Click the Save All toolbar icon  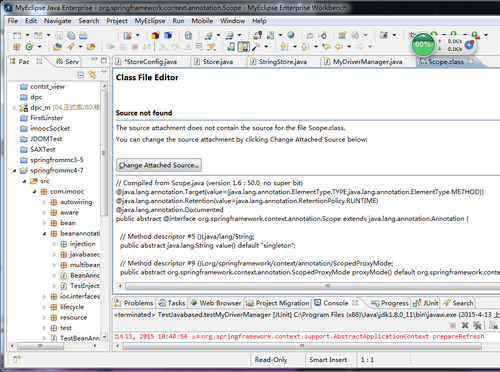coord(71,35)
